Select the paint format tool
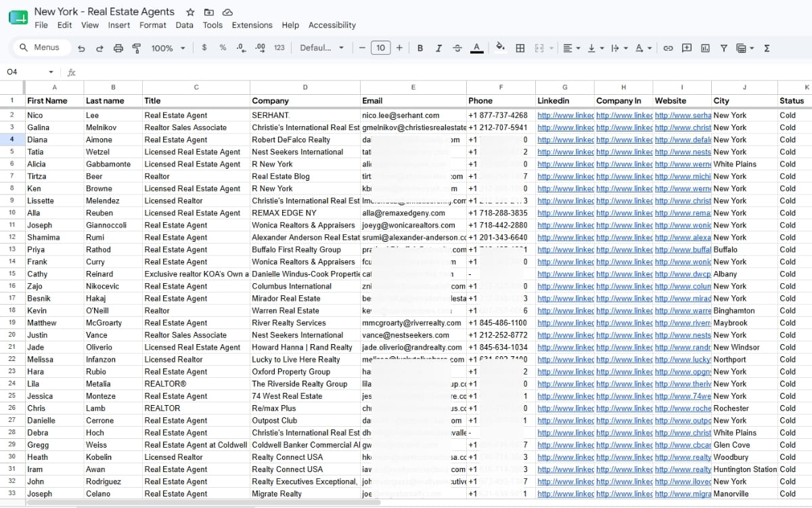812x508 pixels. coord(137,48)
